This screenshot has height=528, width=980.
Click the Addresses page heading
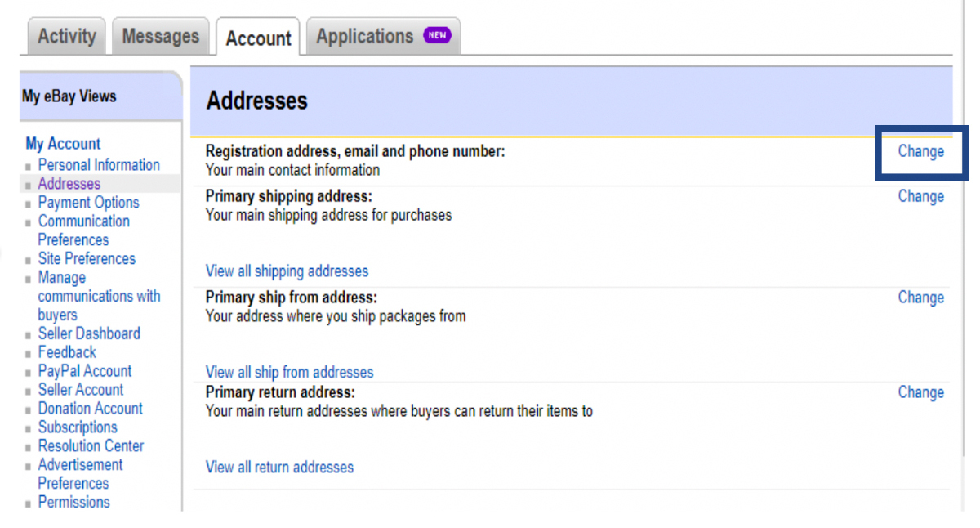[257, 101]
